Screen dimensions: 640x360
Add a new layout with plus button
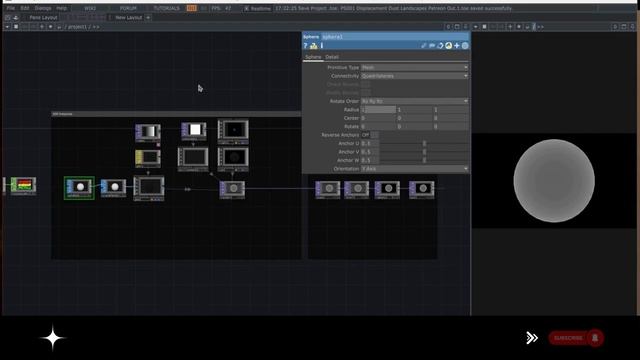(x=148, y=18)
